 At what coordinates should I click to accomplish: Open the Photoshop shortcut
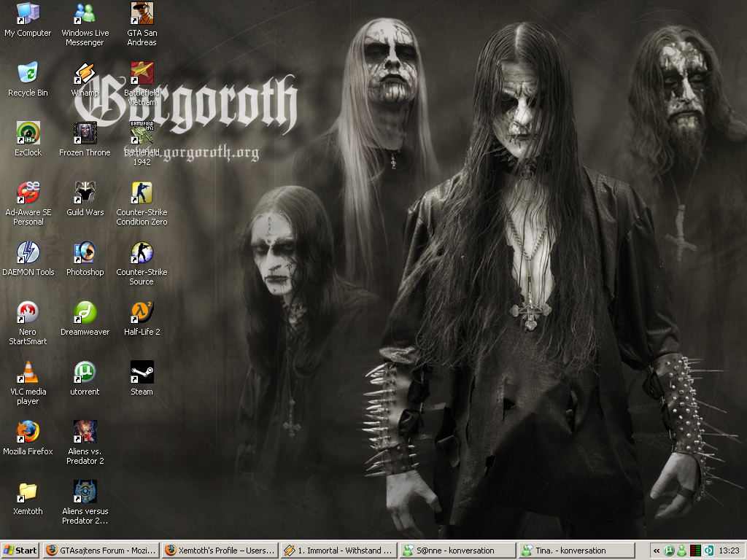[x=85, y=253]
